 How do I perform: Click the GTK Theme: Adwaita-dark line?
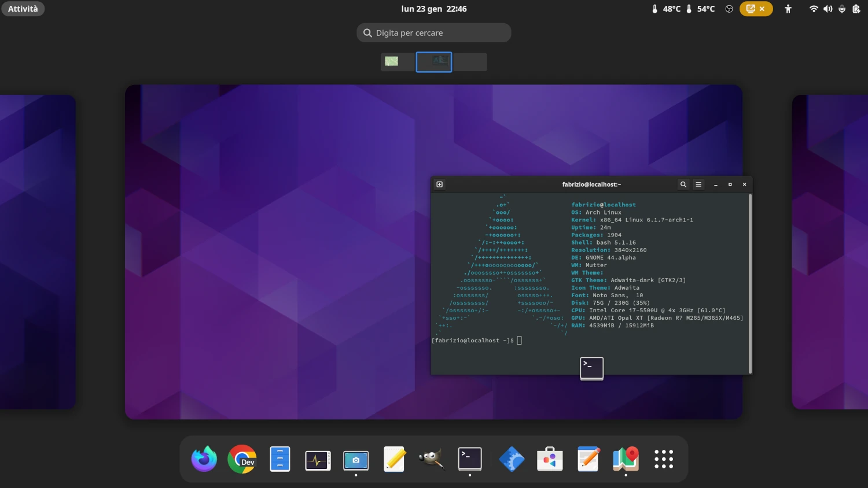628,280
